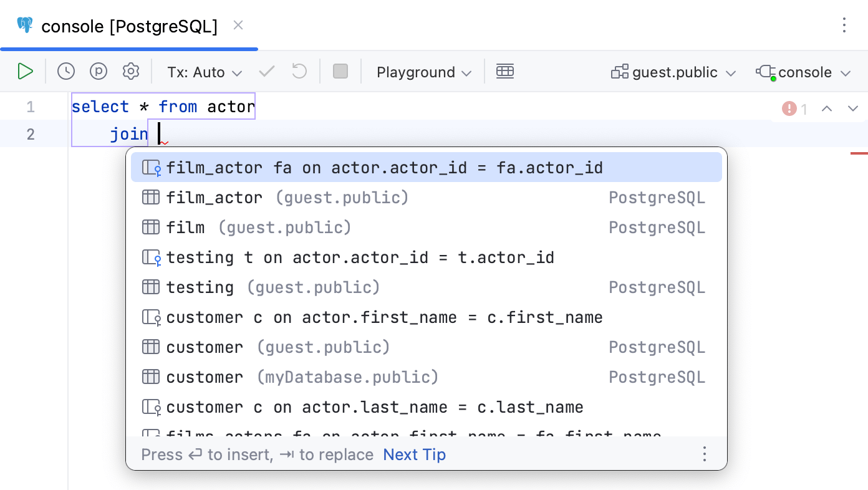Roll back the transaction with the undo icon
868x490 pixels.
299,71
